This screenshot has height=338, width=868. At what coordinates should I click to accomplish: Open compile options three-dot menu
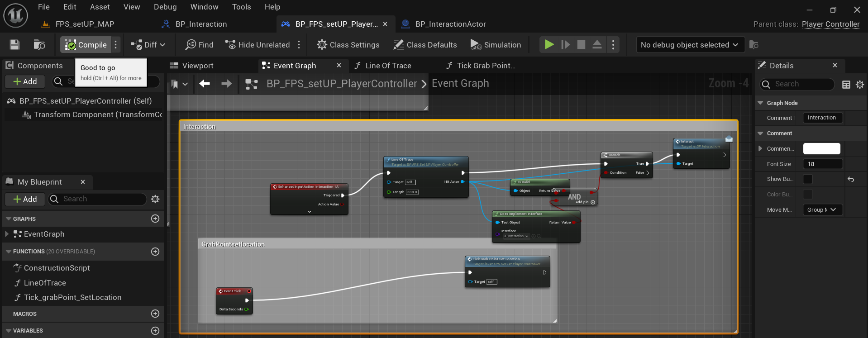[116, 45]
